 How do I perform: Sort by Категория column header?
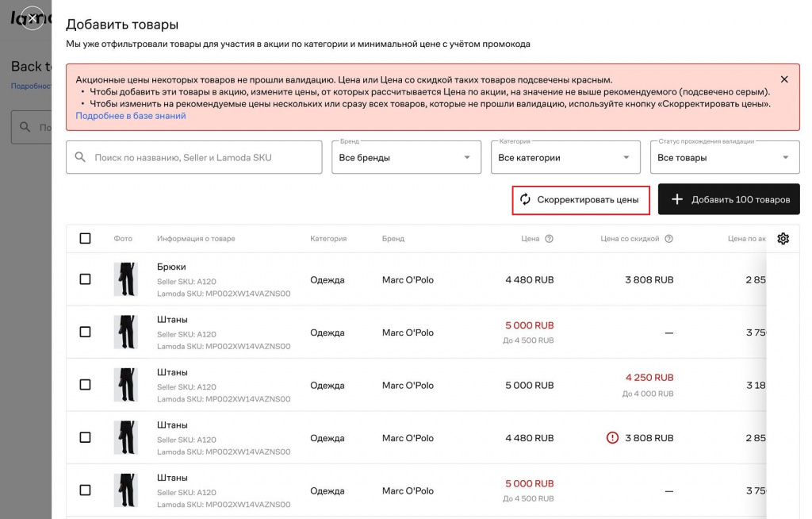(x=328, y=239)
